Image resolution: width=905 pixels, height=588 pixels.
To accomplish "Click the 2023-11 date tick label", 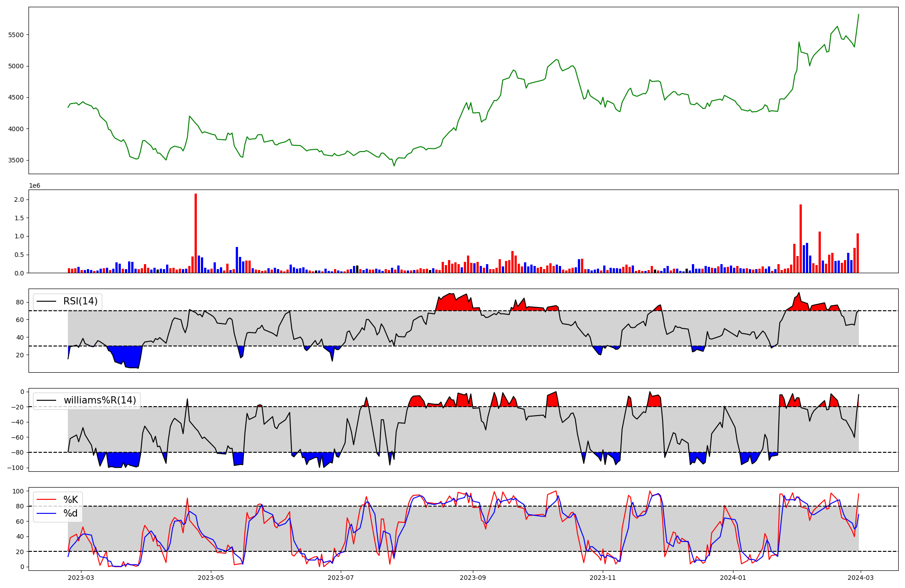I will [x=603, y=578].
